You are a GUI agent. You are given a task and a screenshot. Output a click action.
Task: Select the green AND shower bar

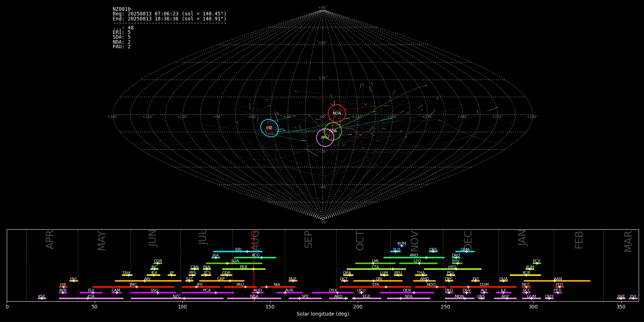coord(414,258)
